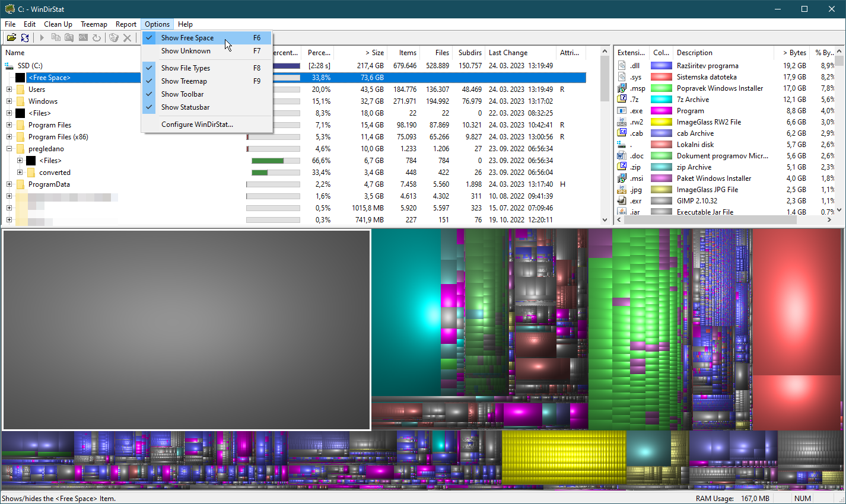Toggle the Show Free Space option

187,38
